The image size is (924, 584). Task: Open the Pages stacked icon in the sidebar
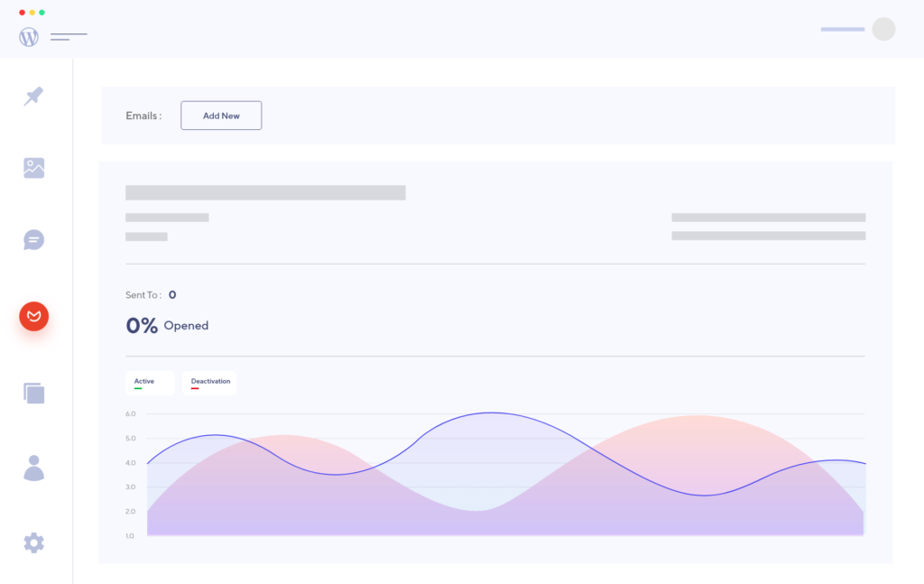click(33, 393)
